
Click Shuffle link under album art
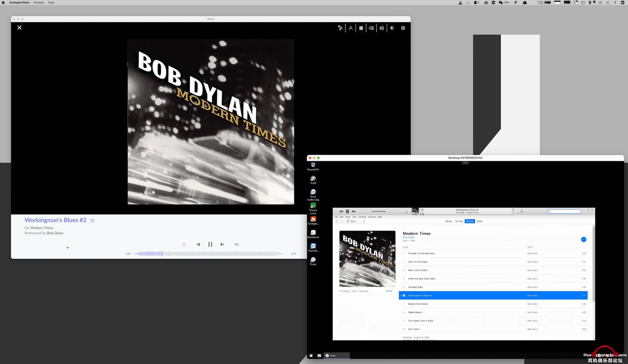tap(389, 291)
